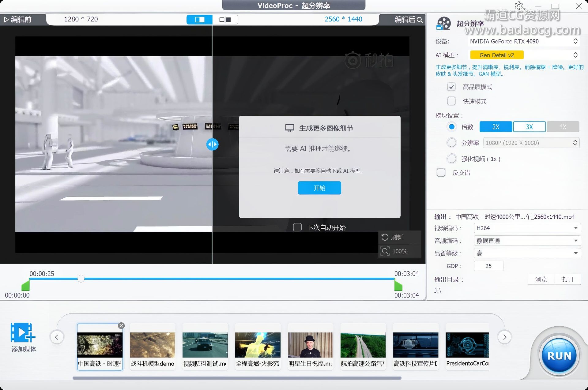The width and height of the screenshot is (588, 390).
Task: Select the side-by-side compare mode button
Action: [x=225, y=20]
